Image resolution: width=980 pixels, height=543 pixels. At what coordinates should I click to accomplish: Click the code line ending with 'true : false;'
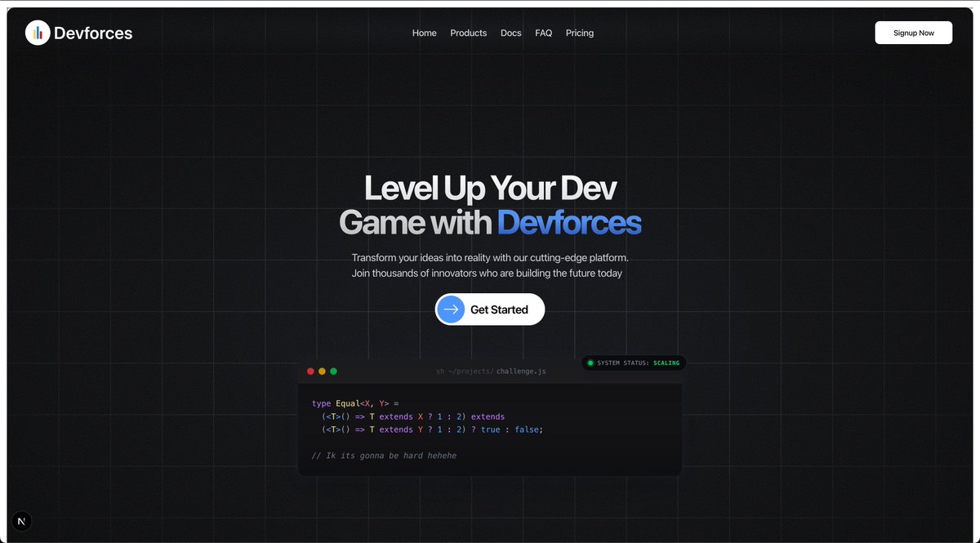point(432,430)
